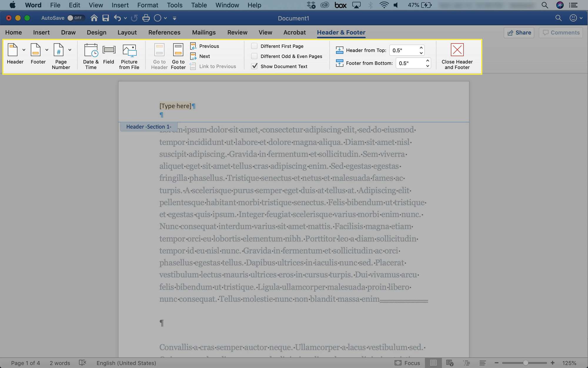Image resolution: width=588 pixels, height=368 pixels.
Task: Enable Different Odd & Even Pages
Action: (x=254, y=57)
